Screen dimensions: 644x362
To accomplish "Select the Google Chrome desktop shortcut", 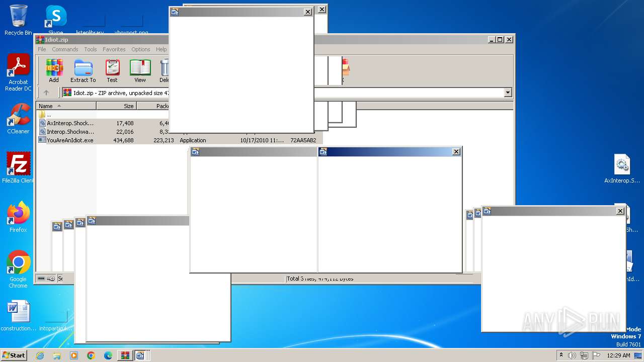I will [18, 269].
